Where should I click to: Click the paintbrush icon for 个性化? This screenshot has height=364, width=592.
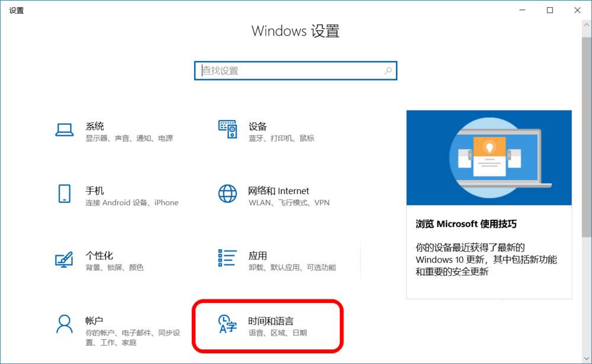tap(64, 259)
